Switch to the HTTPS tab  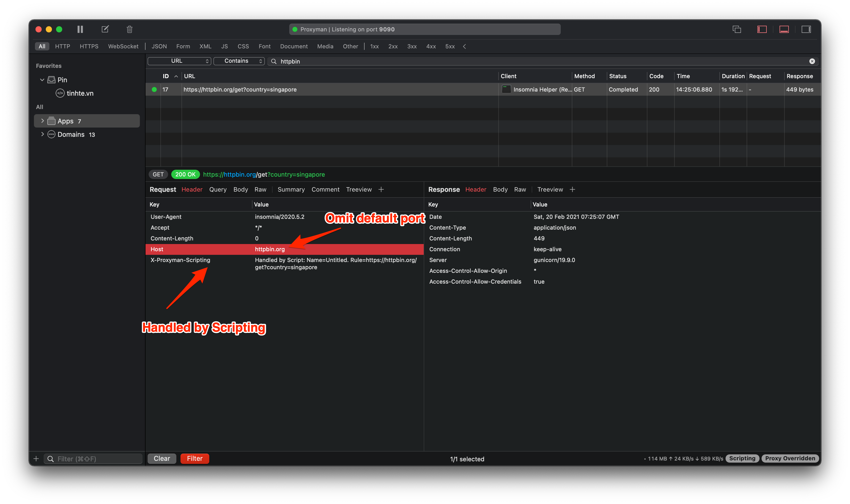point(89,46)
